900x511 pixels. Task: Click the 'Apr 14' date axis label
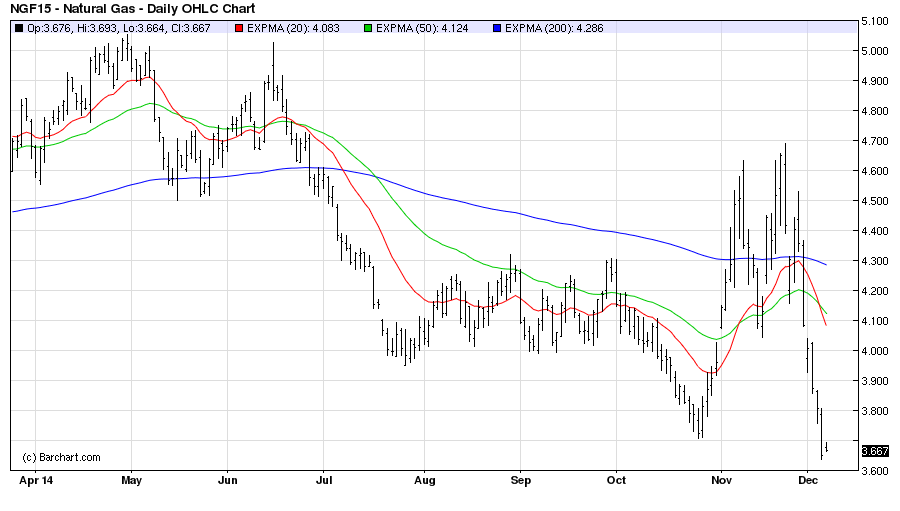click(36, 480)
